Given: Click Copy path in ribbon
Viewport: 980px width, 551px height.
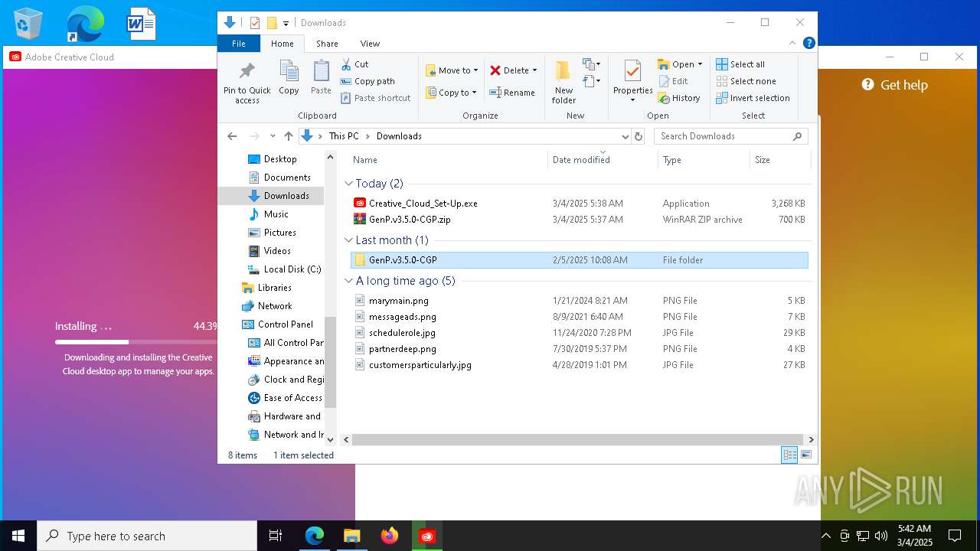Looking at the screenshot, I should point(367,81).
